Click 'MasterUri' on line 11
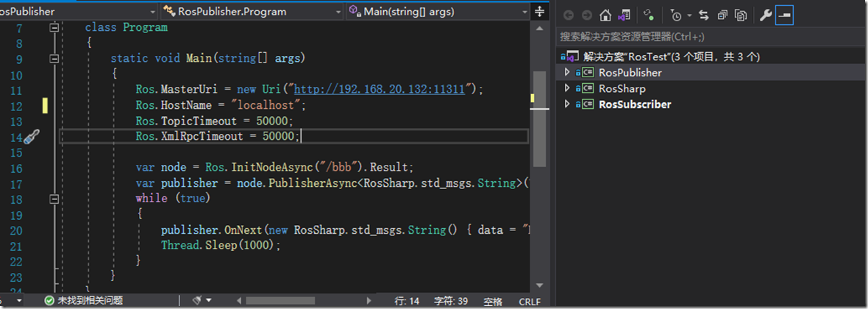 [189, 90]
